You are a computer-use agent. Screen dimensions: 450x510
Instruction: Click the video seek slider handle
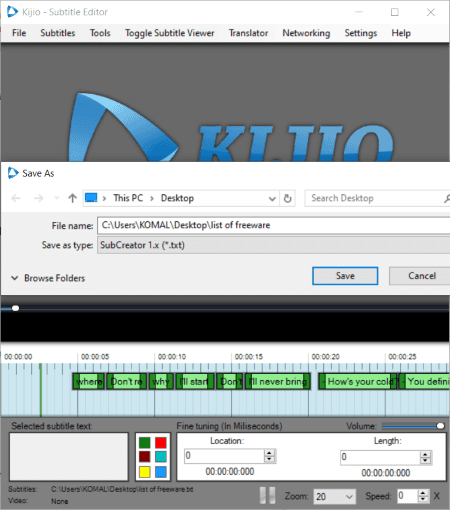tap(15, 308)
